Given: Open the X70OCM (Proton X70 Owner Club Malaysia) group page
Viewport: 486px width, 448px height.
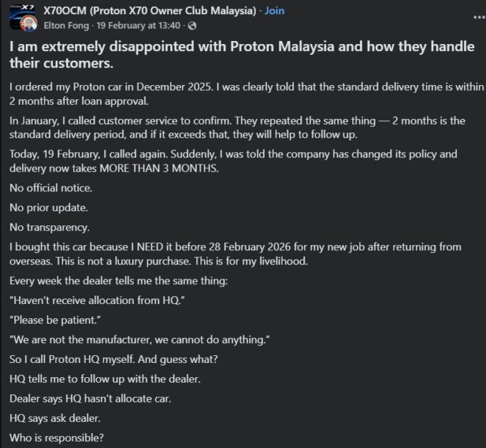Looking at the screenshot, I should (x=149, y=11).
